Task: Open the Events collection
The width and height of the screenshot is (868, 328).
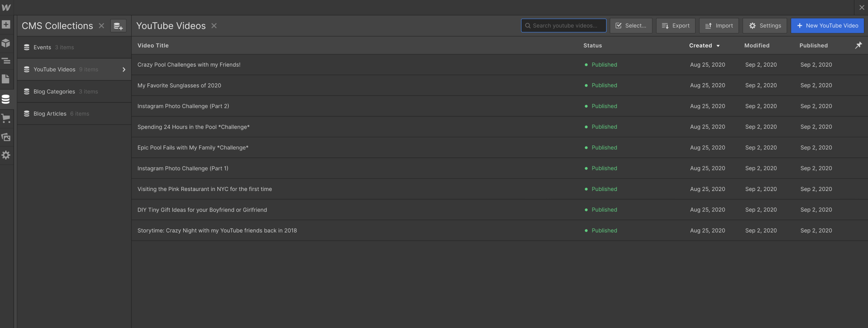Action: pyautogui.click(x=42, y=47)
